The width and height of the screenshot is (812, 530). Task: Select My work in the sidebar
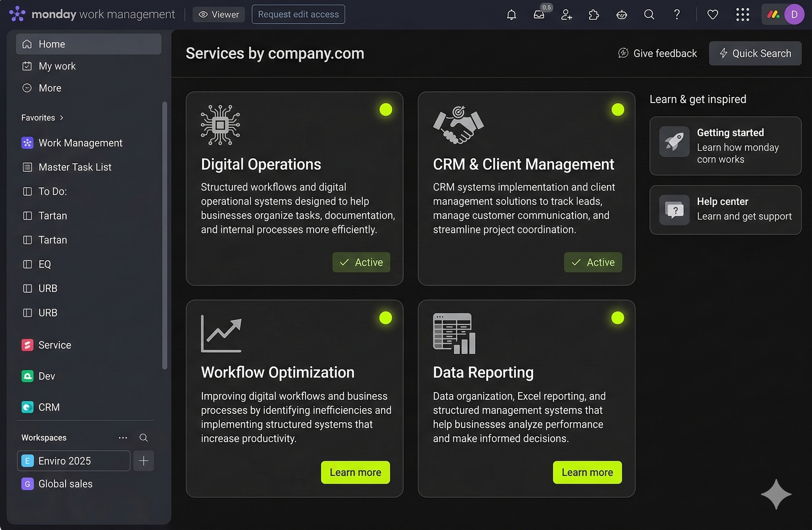[x=57, y=66]
